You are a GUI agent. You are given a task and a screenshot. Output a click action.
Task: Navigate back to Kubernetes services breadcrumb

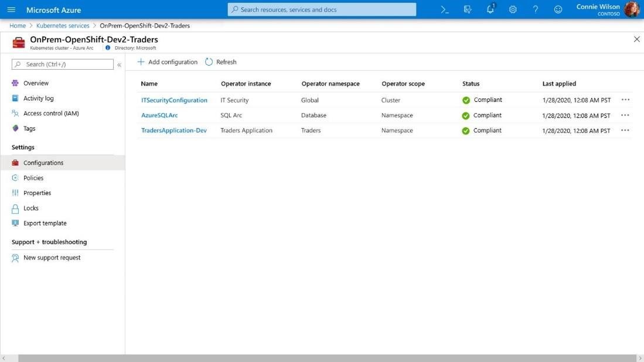[x=62, y=25]
